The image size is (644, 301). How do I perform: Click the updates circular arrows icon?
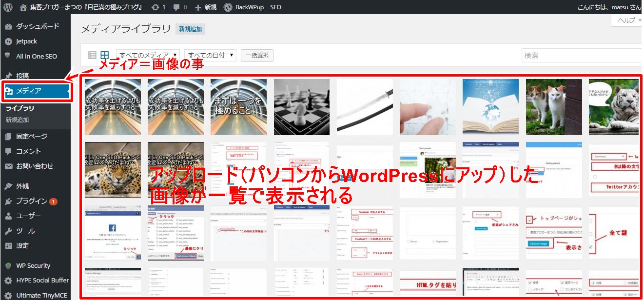point(156,7)
